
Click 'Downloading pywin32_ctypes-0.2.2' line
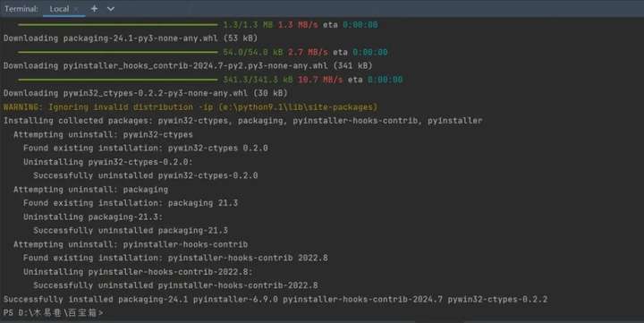146,93
